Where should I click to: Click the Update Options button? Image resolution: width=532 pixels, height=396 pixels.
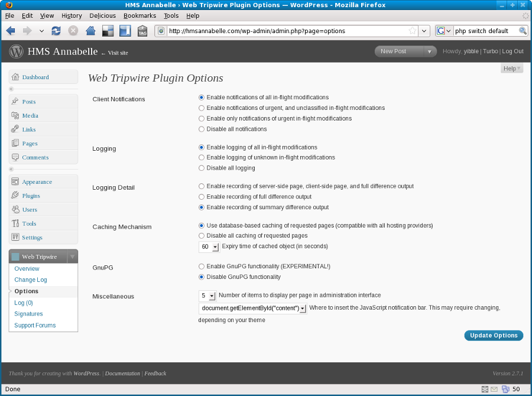coord(494,335)
